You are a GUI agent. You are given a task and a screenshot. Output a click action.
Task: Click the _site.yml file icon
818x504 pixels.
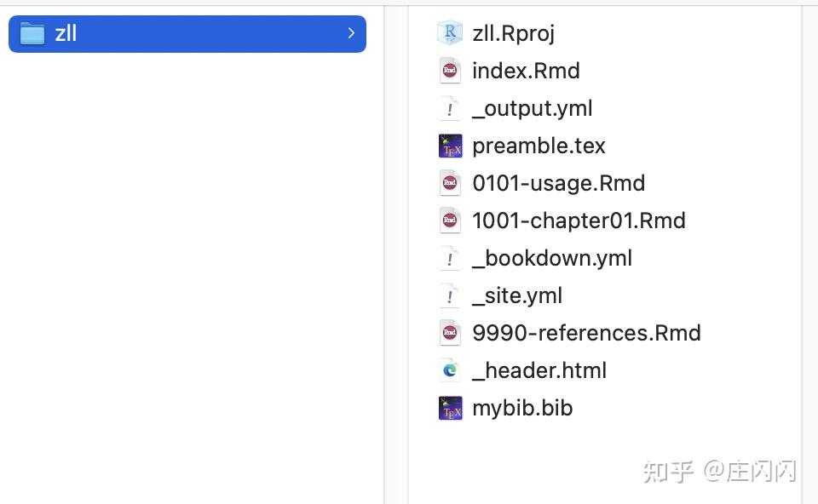[x=450, y=295]
